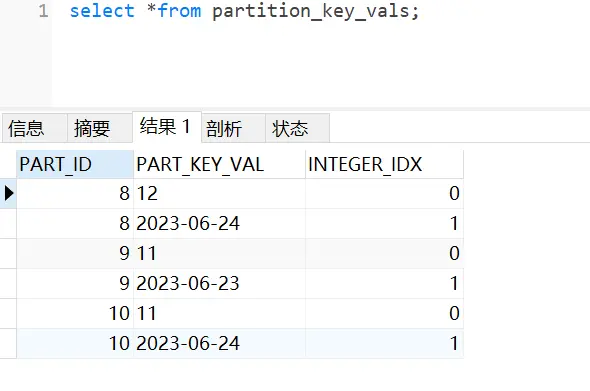Click line number 1 in editor gutter

tap(43, 11)
